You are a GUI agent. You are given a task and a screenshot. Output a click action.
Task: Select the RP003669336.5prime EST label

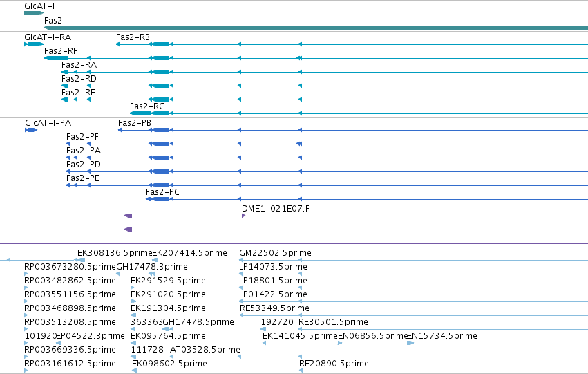tap(70, 350)
